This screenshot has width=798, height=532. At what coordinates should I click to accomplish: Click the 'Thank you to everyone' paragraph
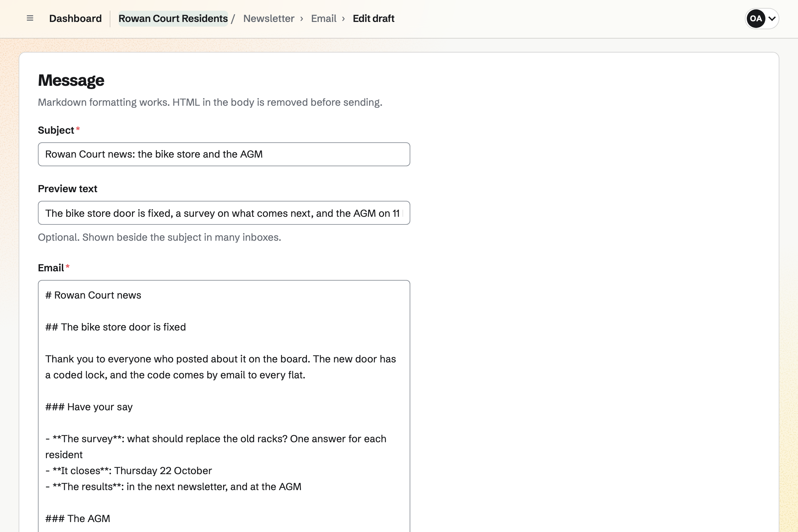(x=220, y=367)
